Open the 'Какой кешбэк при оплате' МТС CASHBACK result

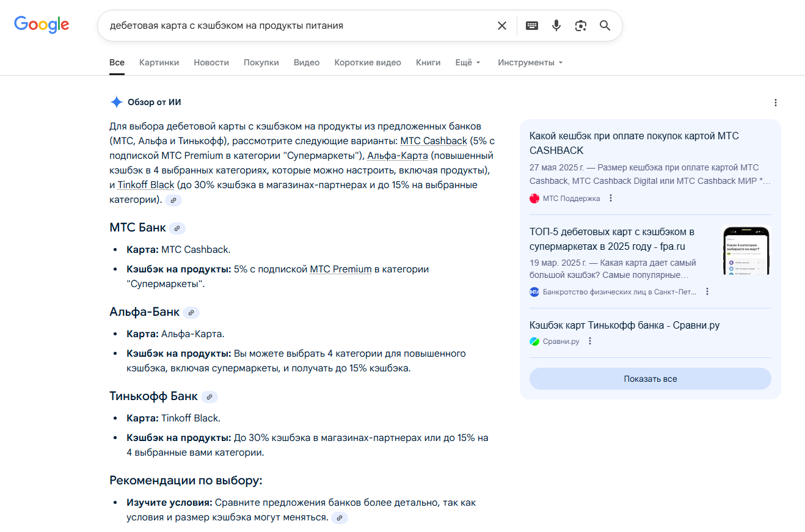pyautogui.click(x=634, y=143)
